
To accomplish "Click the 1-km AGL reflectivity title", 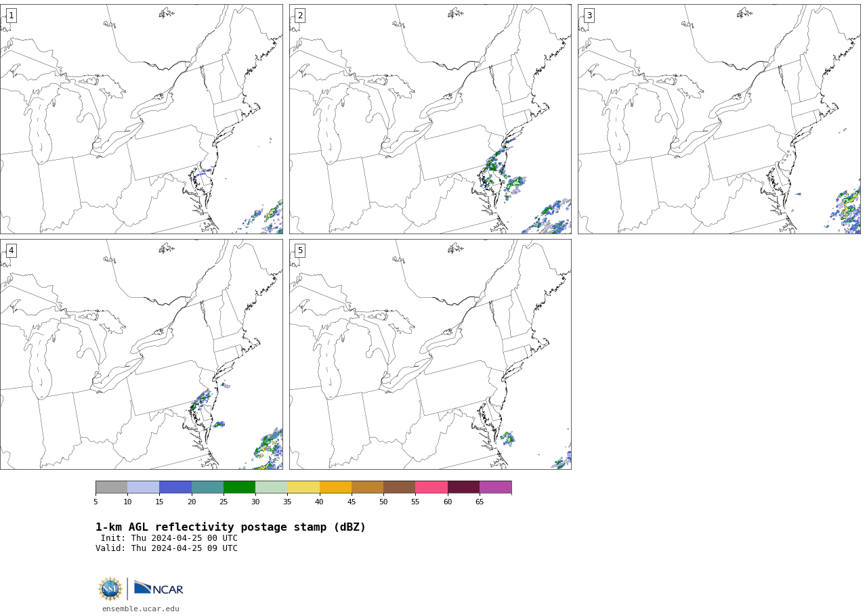I will [x=230, y=527].
